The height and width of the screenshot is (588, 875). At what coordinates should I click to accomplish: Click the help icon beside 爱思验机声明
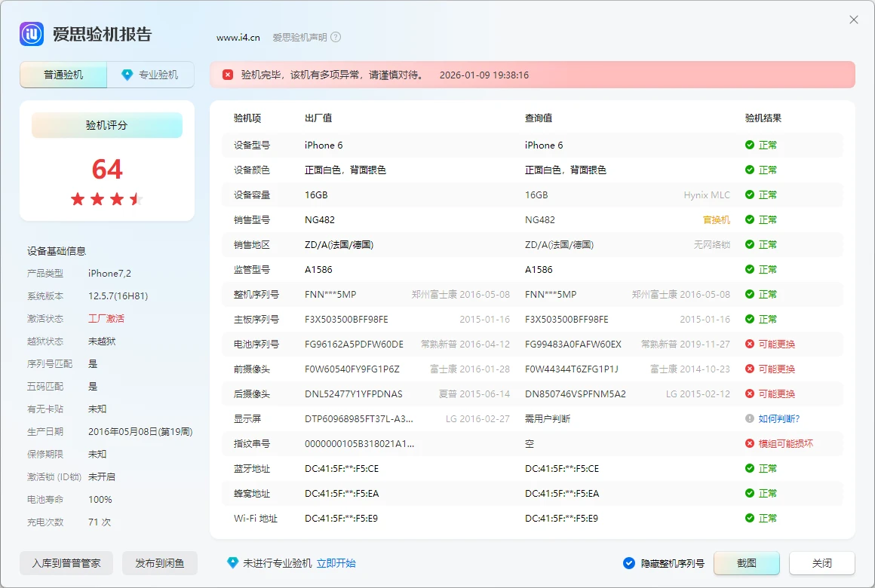(336, 37)
